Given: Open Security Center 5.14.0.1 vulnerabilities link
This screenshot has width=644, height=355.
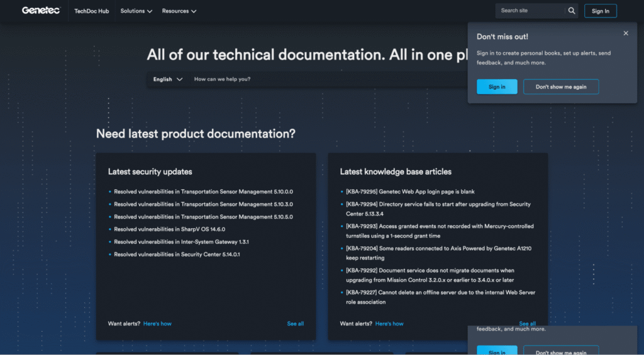Looking at the screenshot, I should point(177,254).
